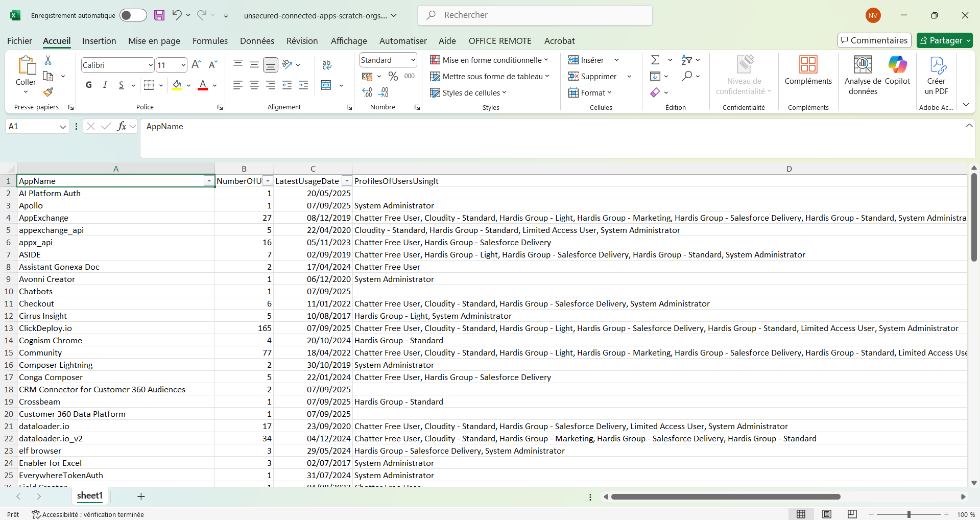Toggle underline formatting

pos(122,85)
